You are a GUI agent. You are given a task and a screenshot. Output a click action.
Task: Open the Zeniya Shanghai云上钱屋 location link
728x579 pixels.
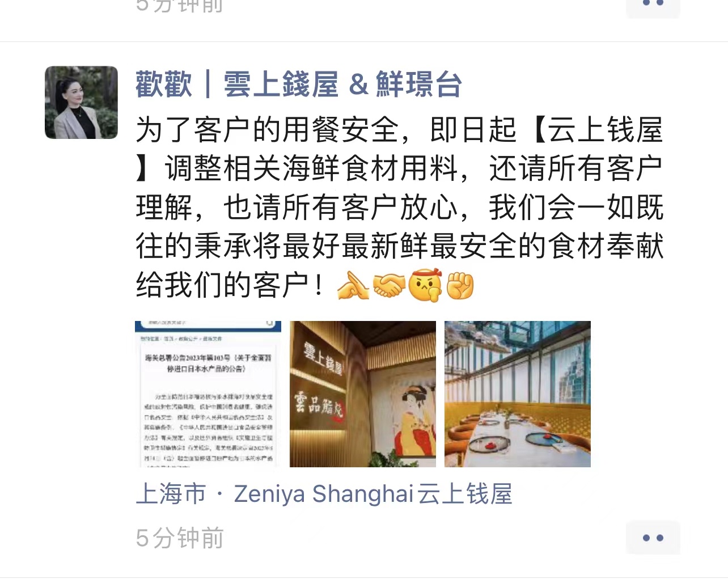pos(373,494)
